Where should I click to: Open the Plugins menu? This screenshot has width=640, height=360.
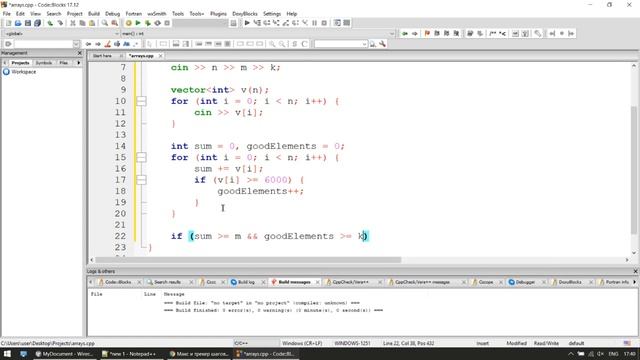pos(218,13)
